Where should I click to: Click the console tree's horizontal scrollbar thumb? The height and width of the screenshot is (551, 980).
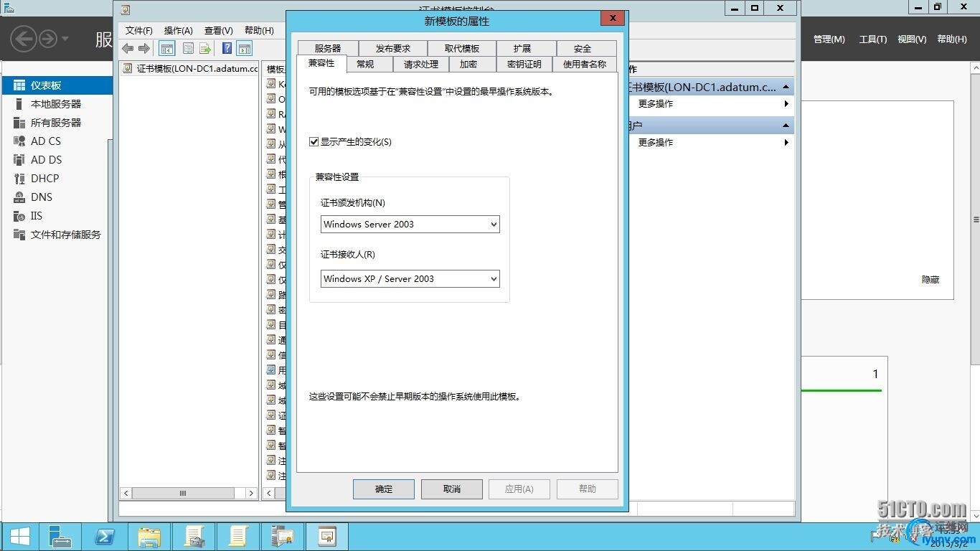(183, 494)
